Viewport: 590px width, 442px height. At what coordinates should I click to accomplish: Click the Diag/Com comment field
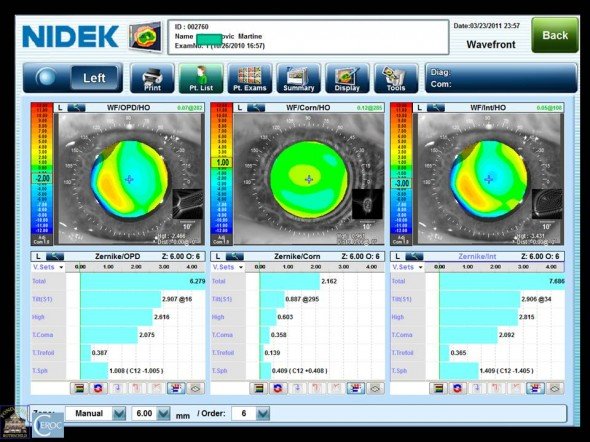coord(501,78)
